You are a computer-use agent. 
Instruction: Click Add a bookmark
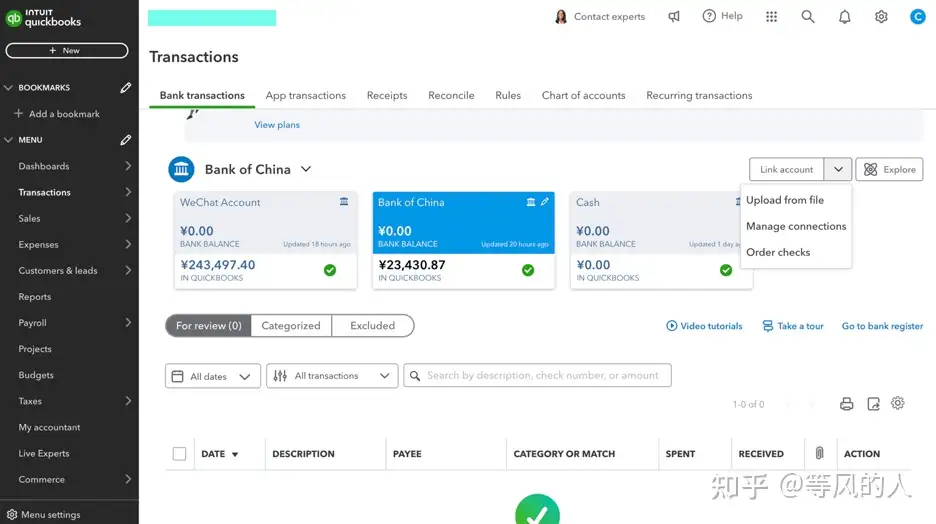tap(57, 113)
